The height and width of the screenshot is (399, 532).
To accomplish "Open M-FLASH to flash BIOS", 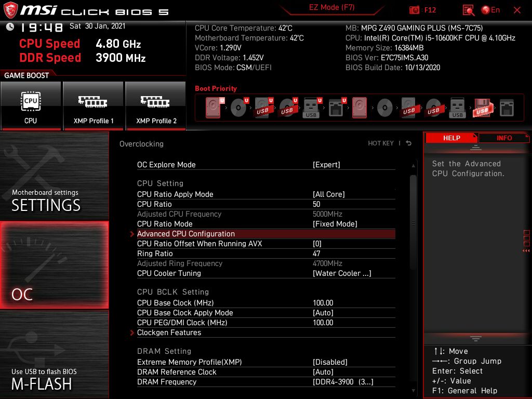I will [x=54, y=354].
